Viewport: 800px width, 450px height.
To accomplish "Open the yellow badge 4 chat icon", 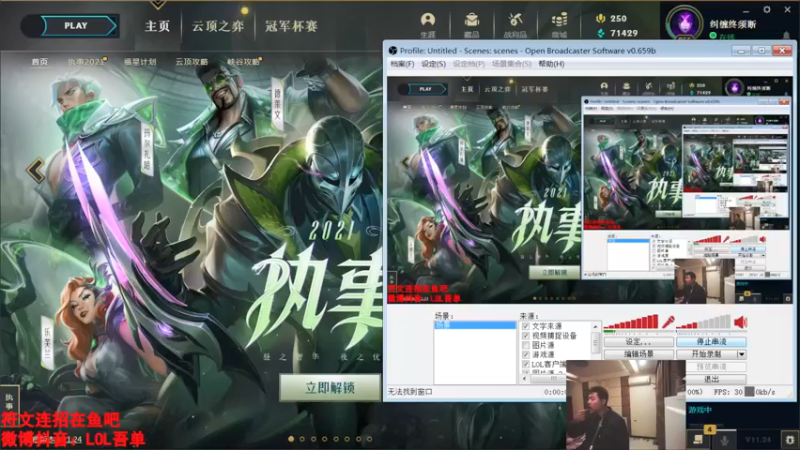I will (698, 437).
